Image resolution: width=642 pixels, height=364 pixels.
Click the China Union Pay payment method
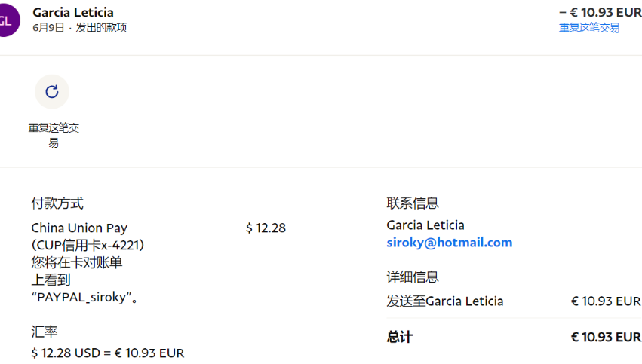(79, 228)
